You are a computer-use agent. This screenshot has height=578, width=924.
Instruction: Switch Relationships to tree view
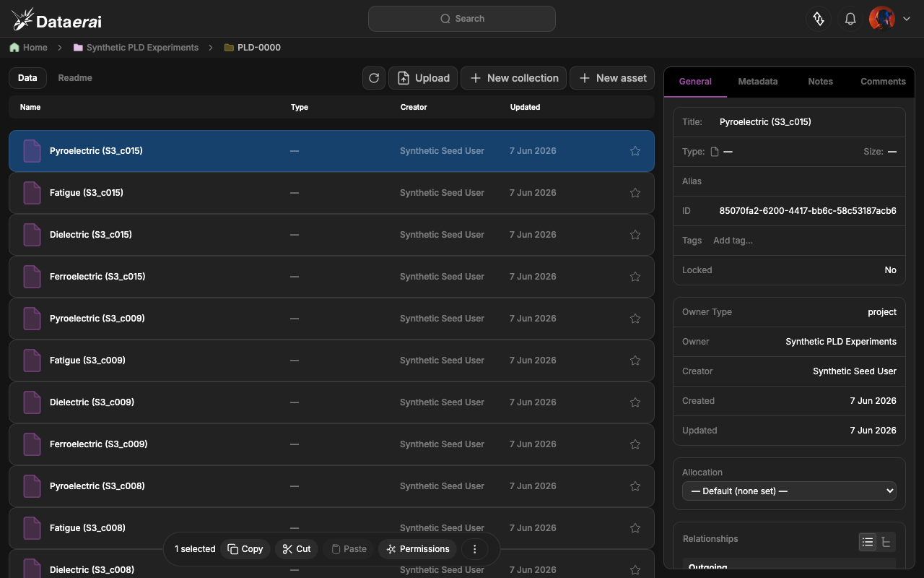click(x=886, y=542)
